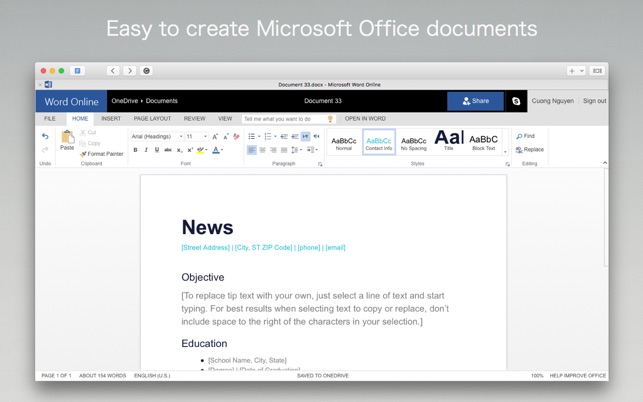Viewport: 643px width, 402px height.
Task: Toggle italic formatting
Action: pos(146,150)
